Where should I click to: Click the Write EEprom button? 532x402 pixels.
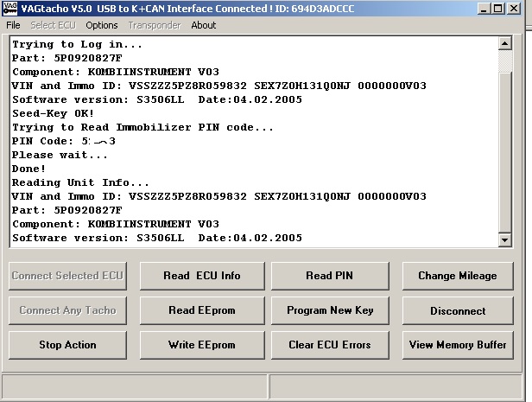202,345
